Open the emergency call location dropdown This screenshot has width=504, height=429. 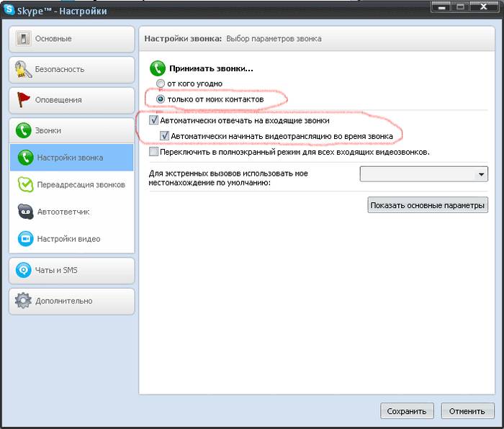(423, 173)
